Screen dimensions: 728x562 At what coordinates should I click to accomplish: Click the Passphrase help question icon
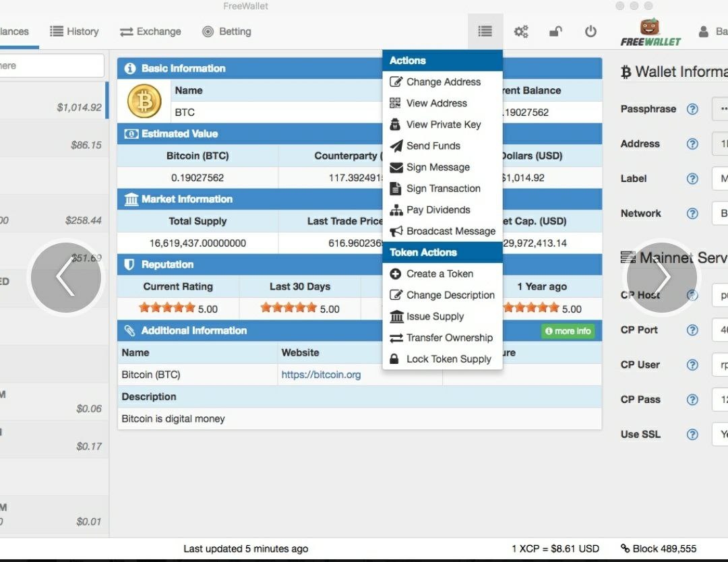692,109
